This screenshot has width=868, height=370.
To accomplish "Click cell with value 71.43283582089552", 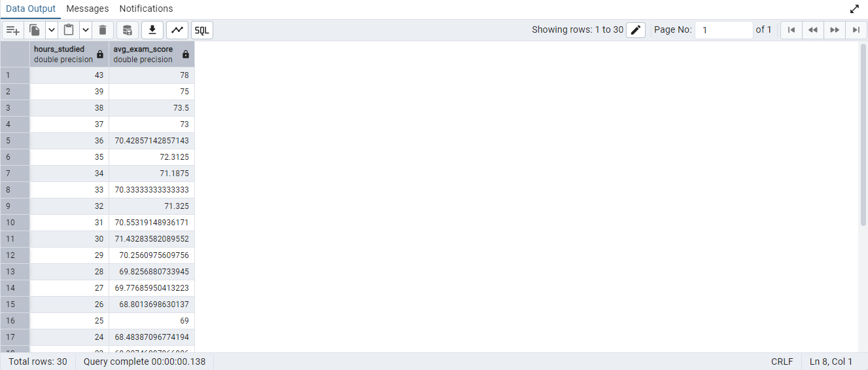I will point(152,239).
